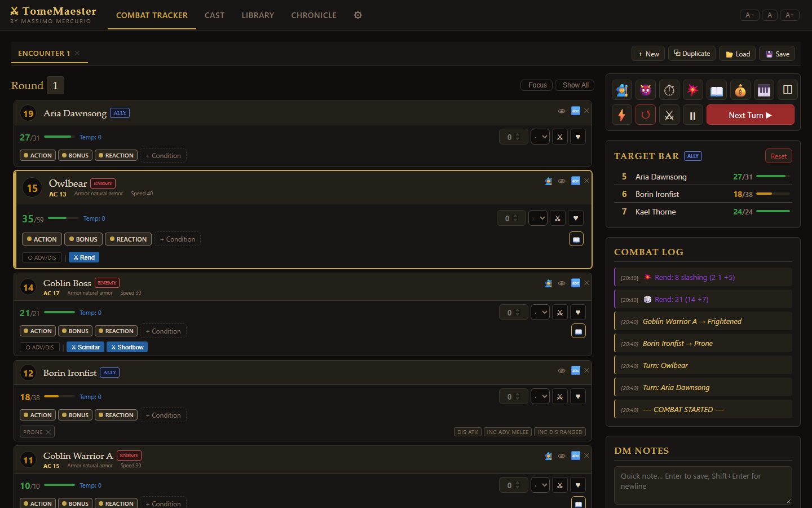The height and width of the screenshot is (508, 812).
Task: Go to the CHRONICLE tab
Action: [x=314, y=15]
